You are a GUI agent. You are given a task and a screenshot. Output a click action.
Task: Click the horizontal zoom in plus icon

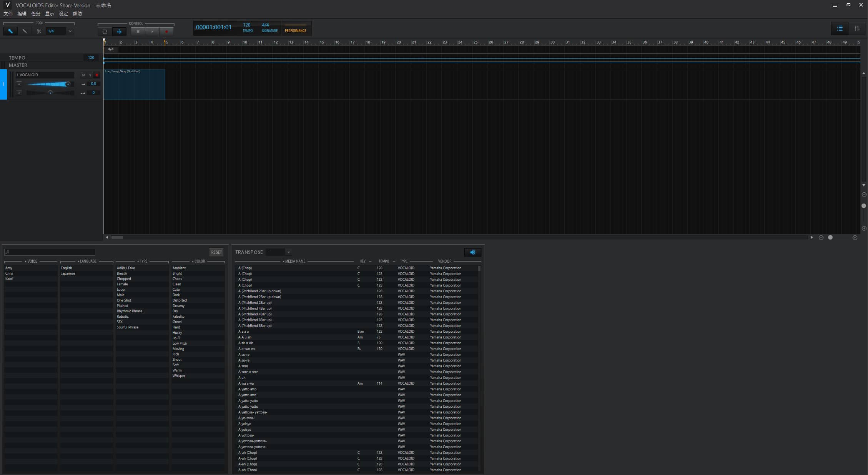(855, 238)
